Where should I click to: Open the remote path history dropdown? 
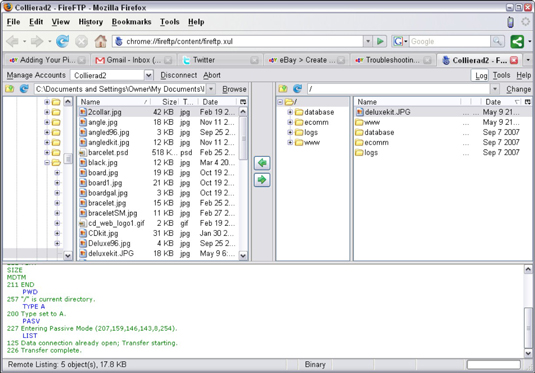(495, 89)
